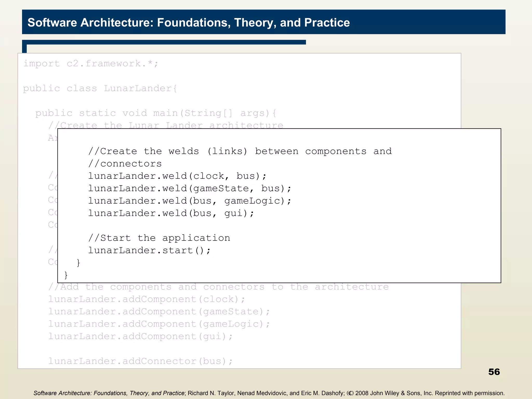Click 'lunarLander.addComponent(clock);' line

pyautogui.click(x=147, y=299)
